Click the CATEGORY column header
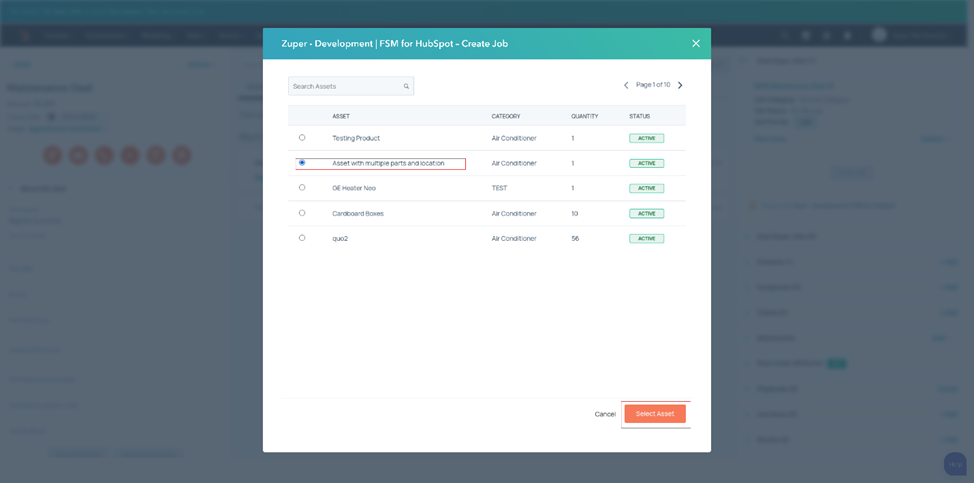 [x=506, y=116]
